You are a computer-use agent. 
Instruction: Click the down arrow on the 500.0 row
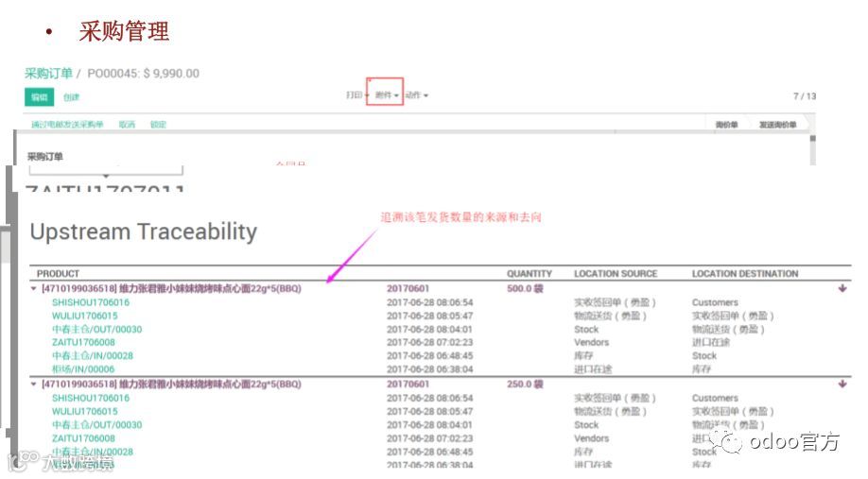pyautogui.click(x=842, y=289)
